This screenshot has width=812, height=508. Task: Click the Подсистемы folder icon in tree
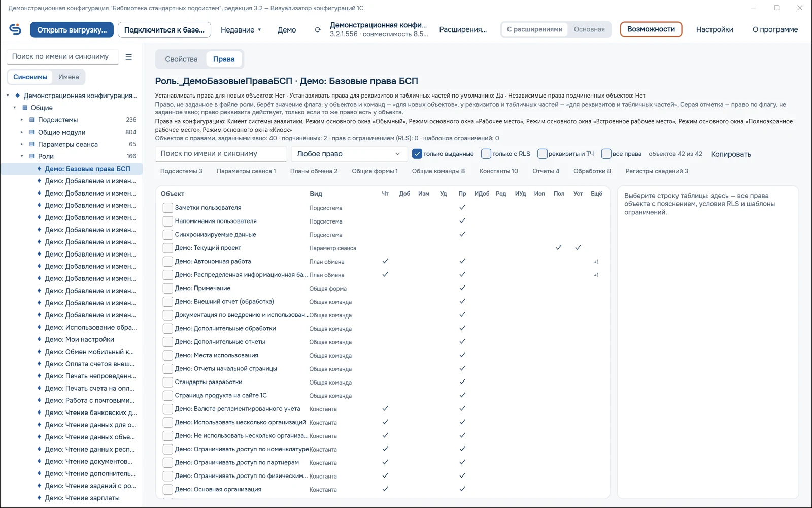coord(32,120)
